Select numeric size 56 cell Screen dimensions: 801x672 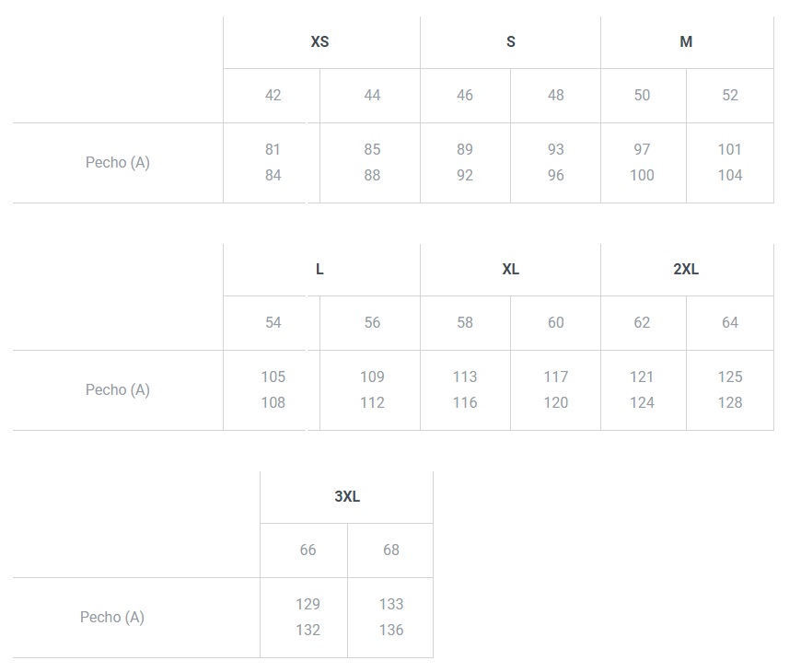[x=372, y=322]
